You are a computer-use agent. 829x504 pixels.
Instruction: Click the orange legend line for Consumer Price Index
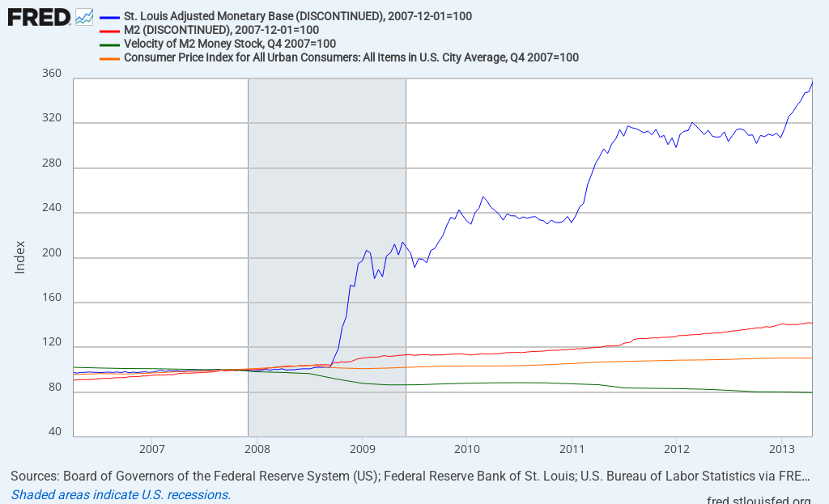pyautogui.click(x=109, y=58)
